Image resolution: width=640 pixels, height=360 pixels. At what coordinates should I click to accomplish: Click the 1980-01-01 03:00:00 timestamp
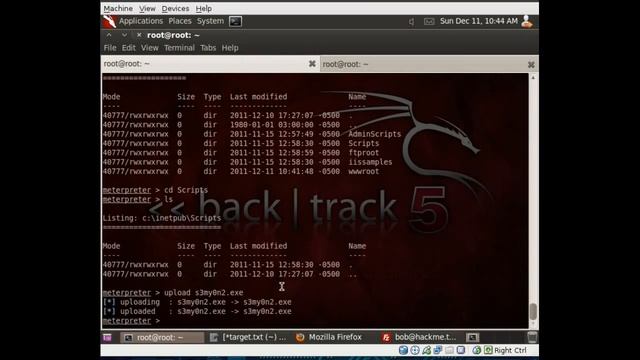(x=271, y=125)
